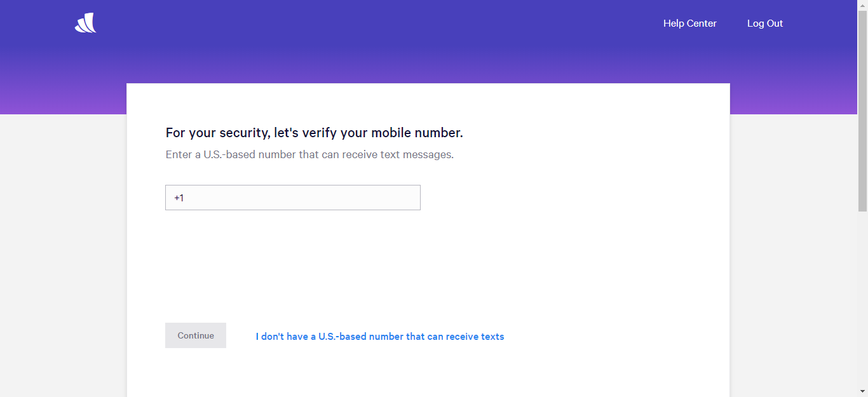
Task: Click "I don't have a U.S.-based number" link
Action: [379, 337]
